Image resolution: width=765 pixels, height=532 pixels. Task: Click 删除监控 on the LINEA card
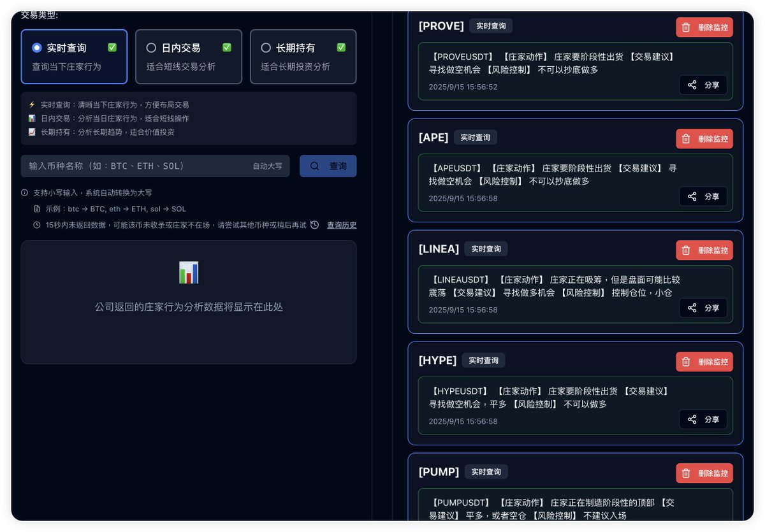click(704, 250)
